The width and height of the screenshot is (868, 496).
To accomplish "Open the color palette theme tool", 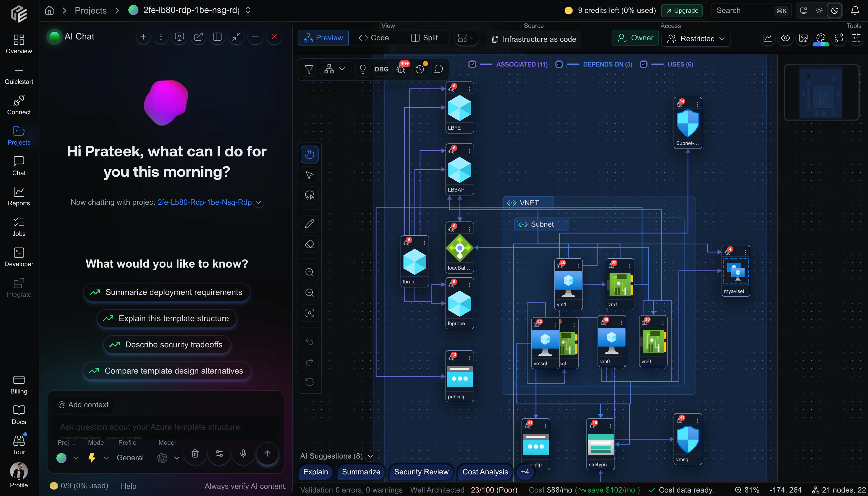I will click(x=821, y=38).
